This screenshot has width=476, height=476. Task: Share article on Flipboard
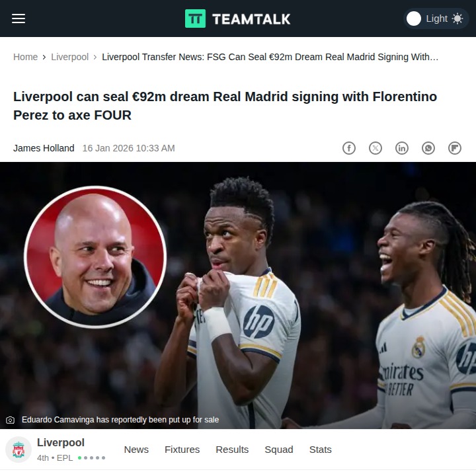coord(455,148)
